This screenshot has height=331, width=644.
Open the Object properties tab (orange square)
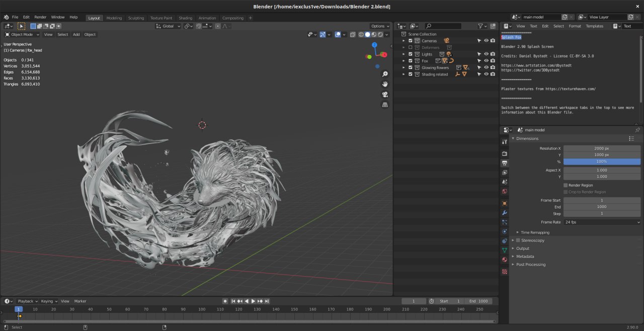tap(505, 204)
